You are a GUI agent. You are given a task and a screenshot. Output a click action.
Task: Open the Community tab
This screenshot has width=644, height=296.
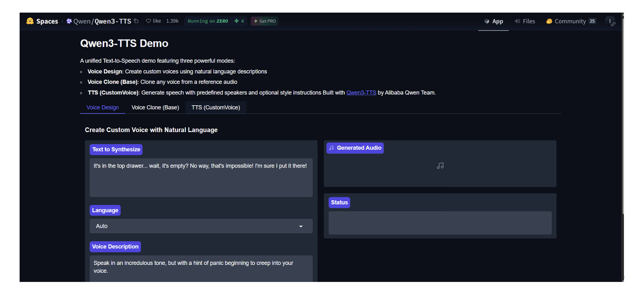pyautogui.click(x=571, y=21)
